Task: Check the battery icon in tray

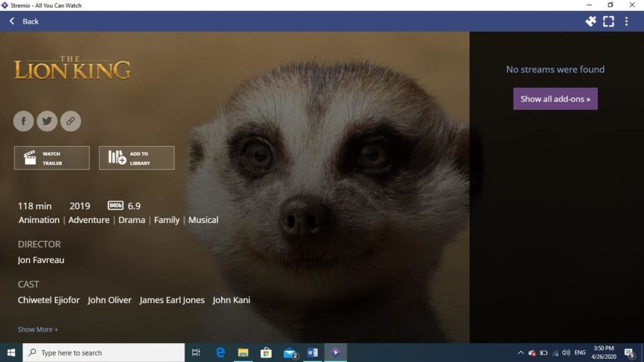Action: [544, 353]
